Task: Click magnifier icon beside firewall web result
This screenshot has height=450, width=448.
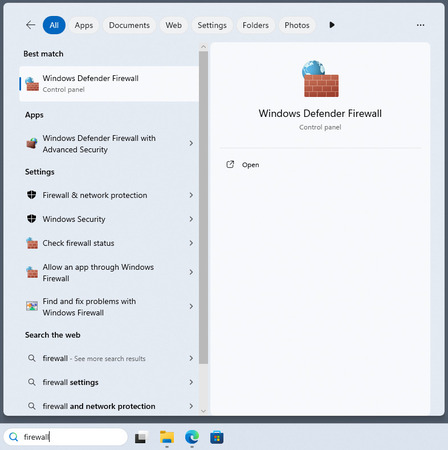Action: (x=32, y=358)
